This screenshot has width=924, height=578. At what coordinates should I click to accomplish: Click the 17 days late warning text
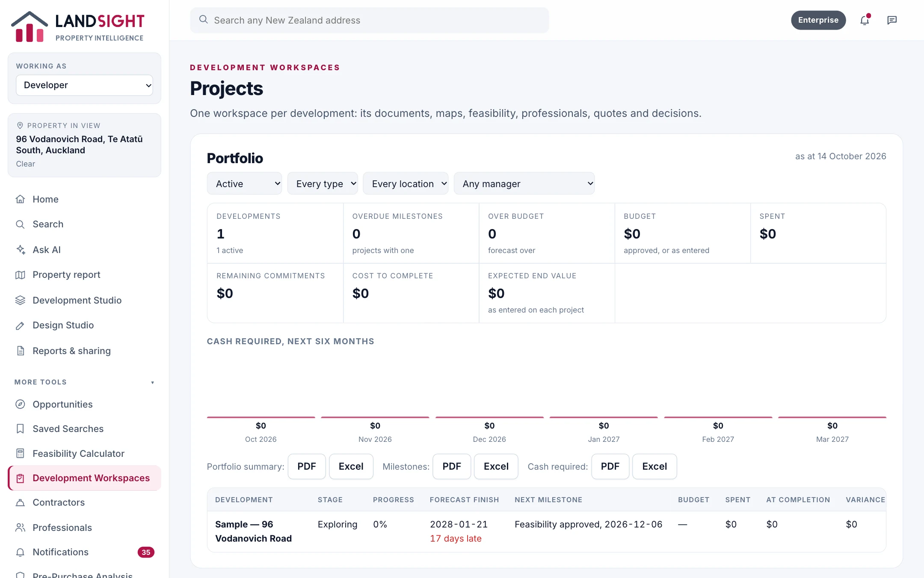click(x=456, y=539)
